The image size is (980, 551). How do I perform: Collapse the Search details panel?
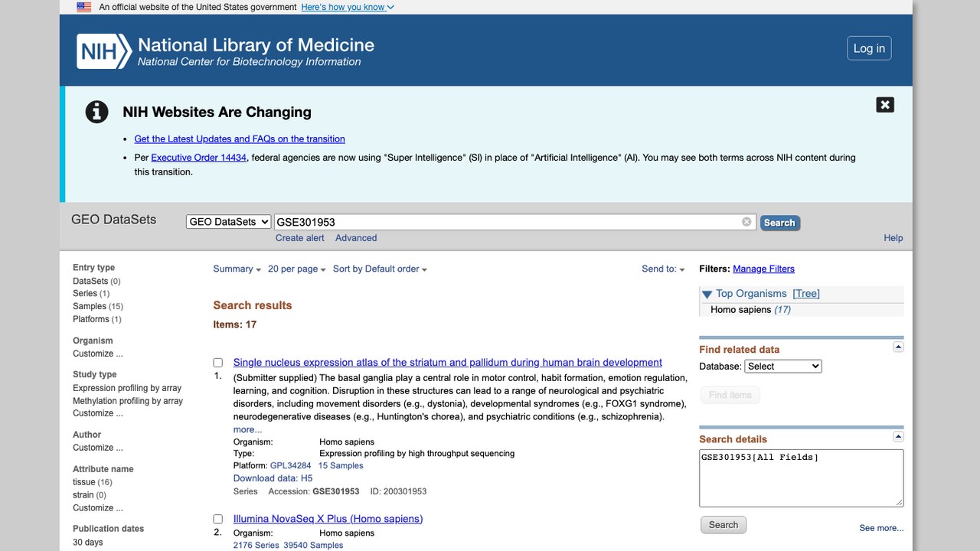[898, 437]
